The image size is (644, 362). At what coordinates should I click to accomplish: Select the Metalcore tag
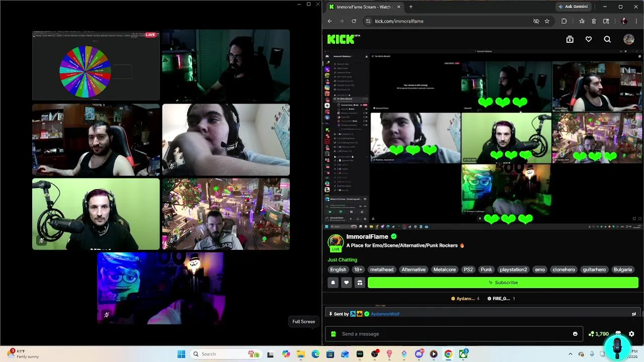tap(445, 269)
